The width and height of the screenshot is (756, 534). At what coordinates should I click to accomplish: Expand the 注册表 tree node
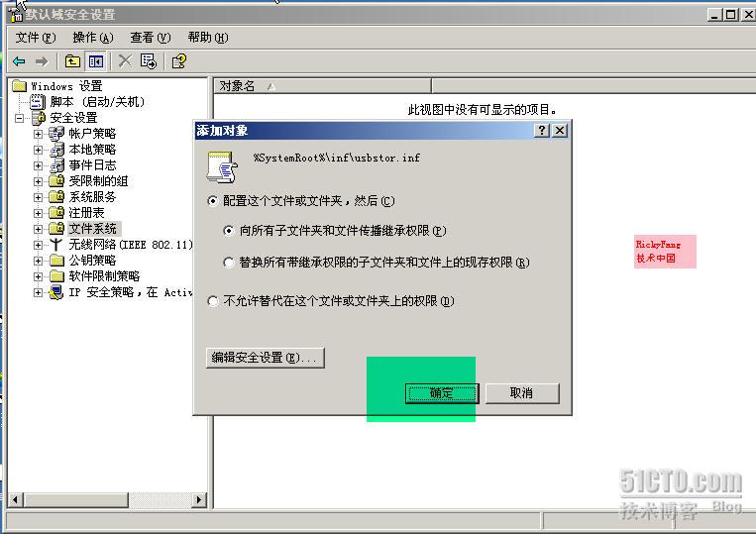[38, 213]
